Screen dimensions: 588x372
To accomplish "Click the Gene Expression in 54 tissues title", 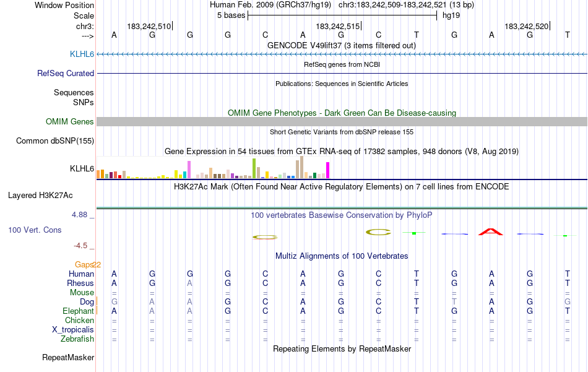I will tap(342, 152).
